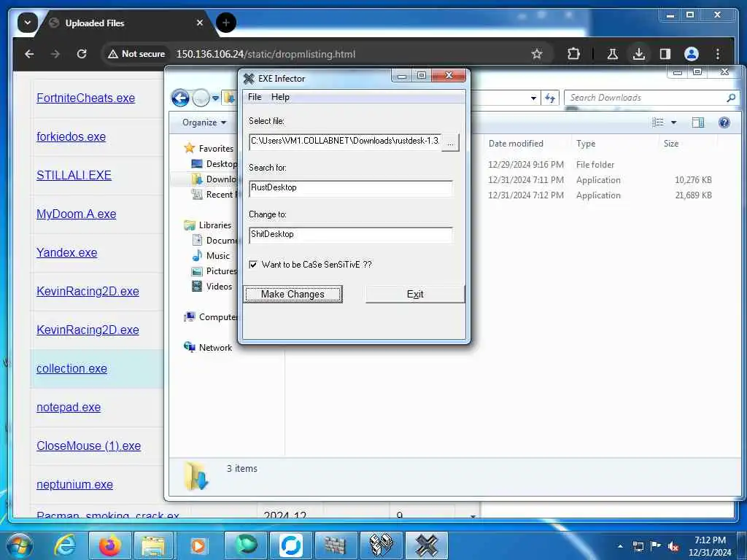Select Music in the Explorer libraries
747x560 pixels.
coord(217,256)
